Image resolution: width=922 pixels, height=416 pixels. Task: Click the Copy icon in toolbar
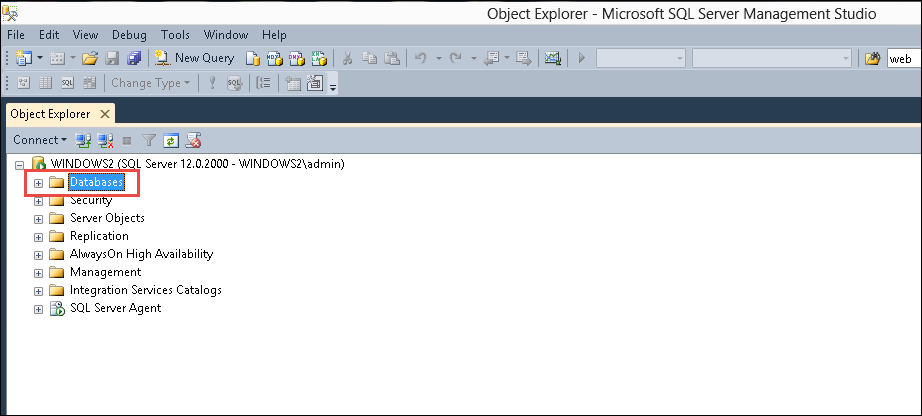coord(369,58)
